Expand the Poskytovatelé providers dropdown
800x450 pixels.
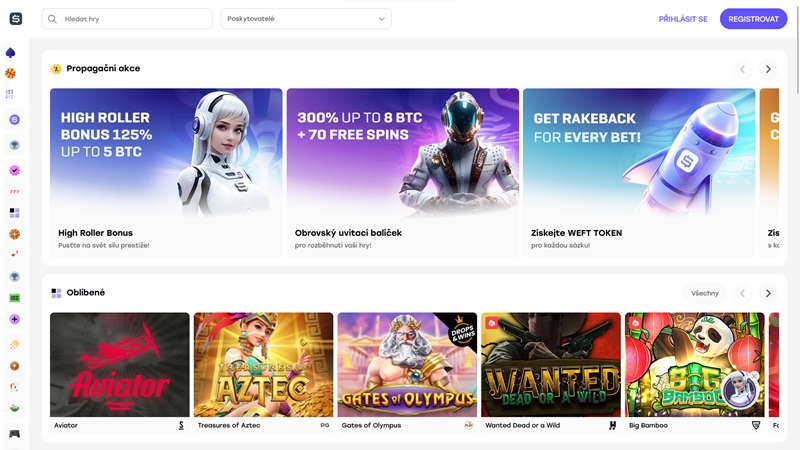[x=305, y=19]
